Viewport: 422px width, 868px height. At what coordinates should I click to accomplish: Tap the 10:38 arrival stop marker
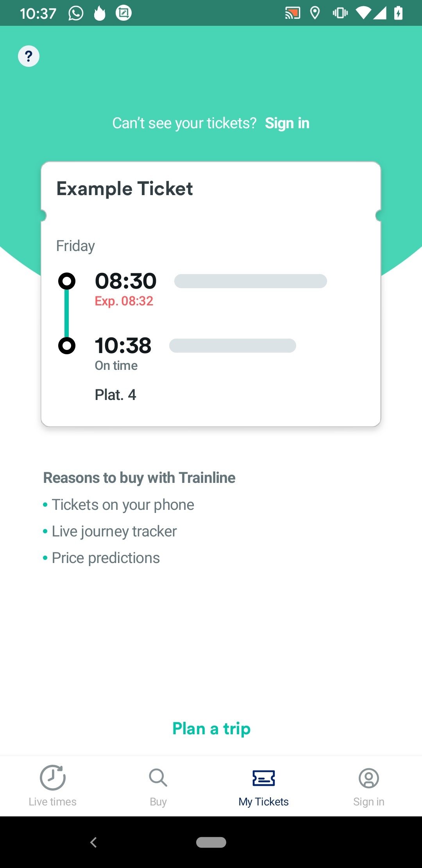(x=67, y=346)
